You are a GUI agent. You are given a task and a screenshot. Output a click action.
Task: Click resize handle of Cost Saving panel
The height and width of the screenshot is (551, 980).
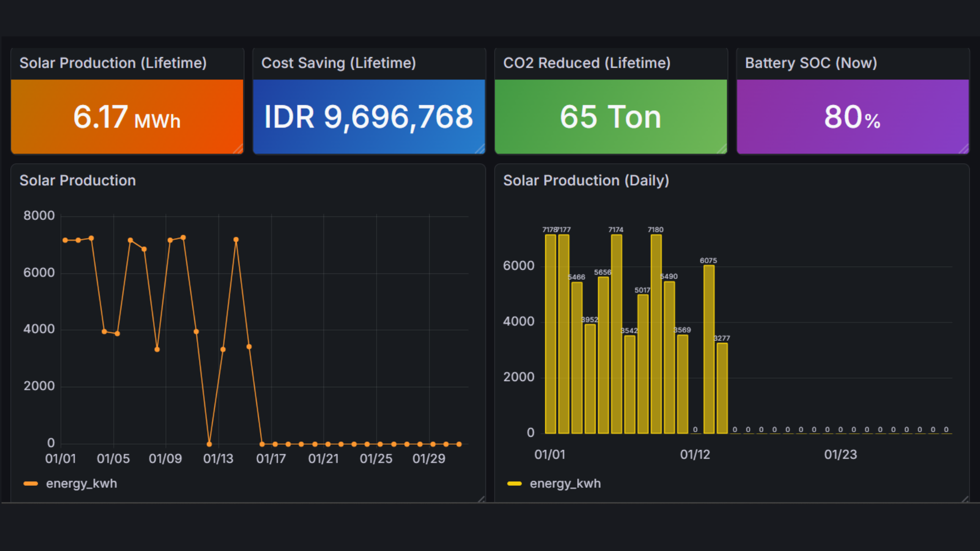(x=480, y=149)
